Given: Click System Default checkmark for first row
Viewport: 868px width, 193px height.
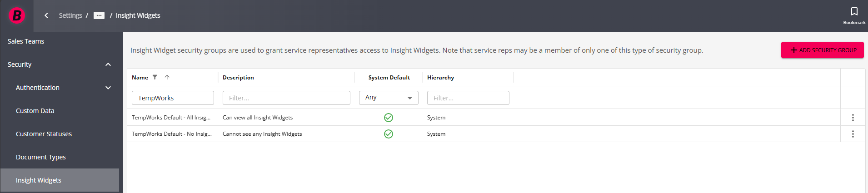Looking at the screenshot, I should [x=389, y=118].
